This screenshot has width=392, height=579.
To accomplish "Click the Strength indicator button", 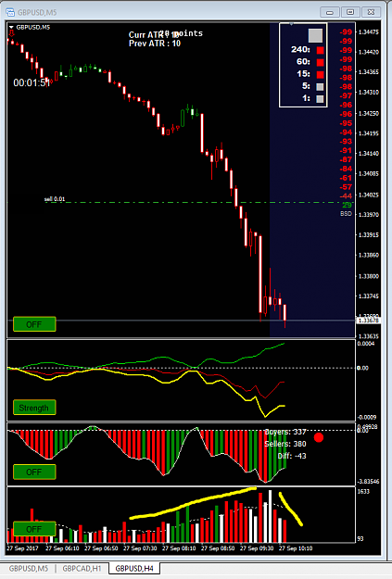I will click(34, 408).
